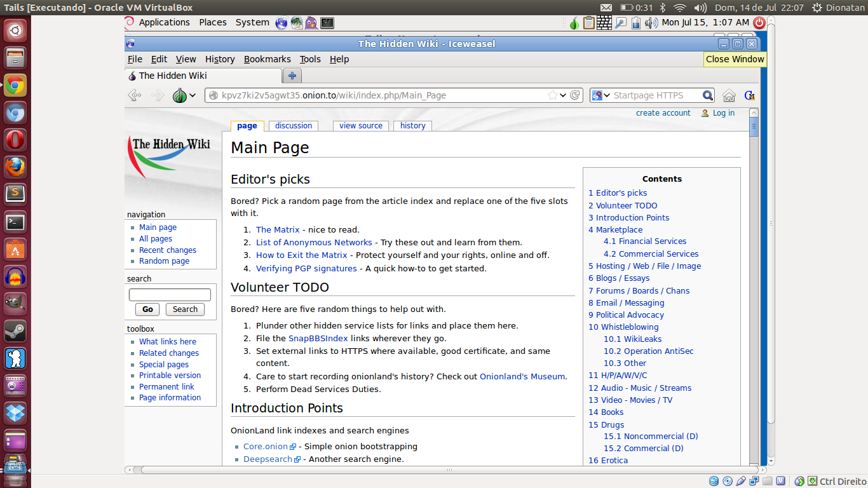The image size is (868, 488).
Task: Click the wiki Search button
Action: tap(185, 309)
